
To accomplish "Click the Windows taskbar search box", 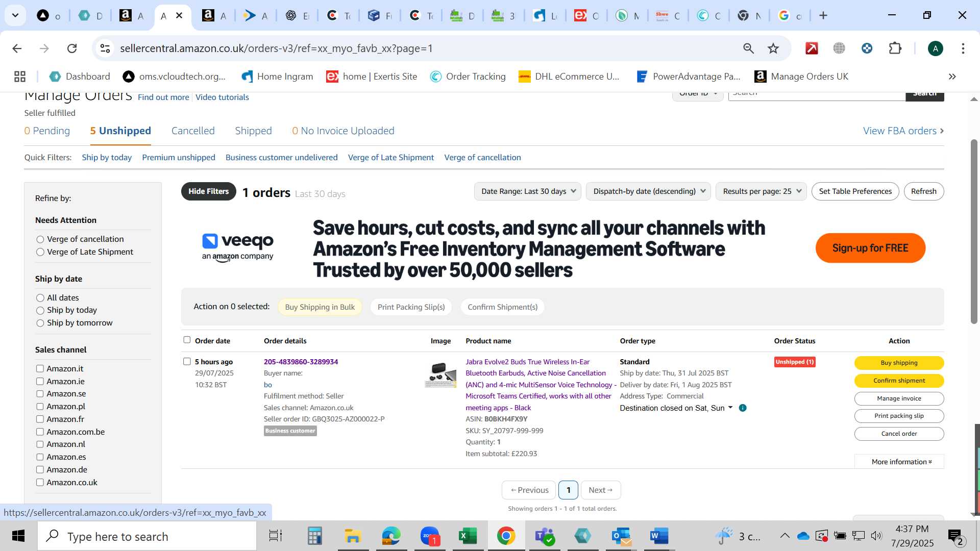I will pyautogui.click(x=147, y=536).
